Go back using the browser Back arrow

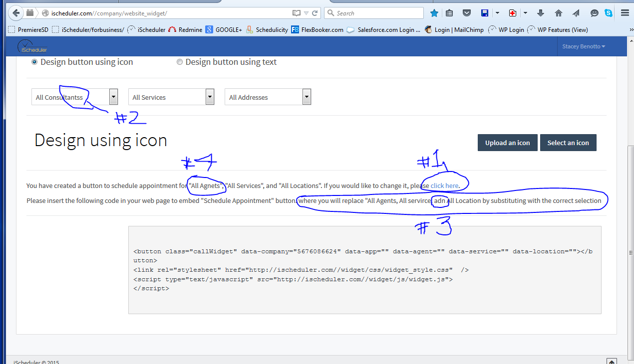click(x=15, y=13)
